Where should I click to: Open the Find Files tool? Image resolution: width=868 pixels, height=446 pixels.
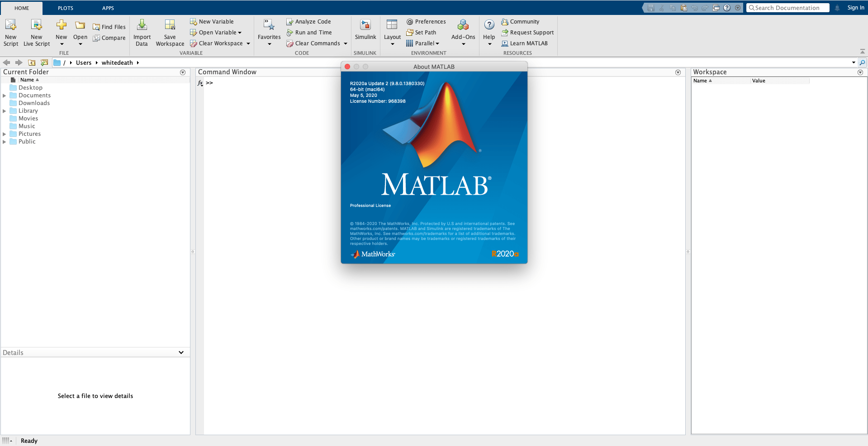click(x=109, y=27)
